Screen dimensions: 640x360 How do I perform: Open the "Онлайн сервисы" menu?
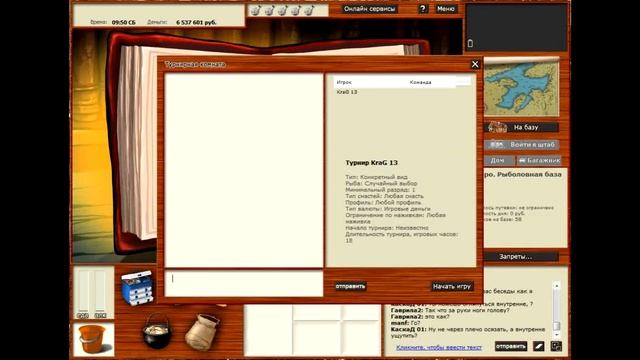(369, 9)
